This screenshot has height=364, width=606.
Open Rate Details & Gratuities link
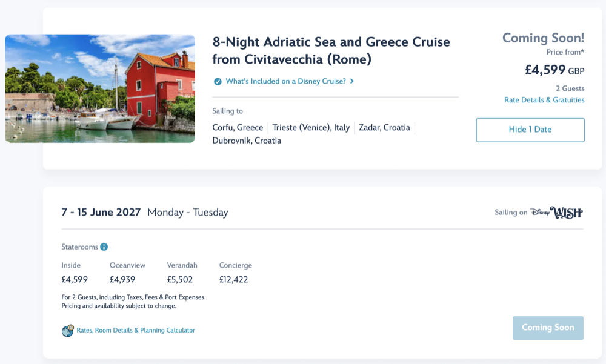(x=544, y=100)
